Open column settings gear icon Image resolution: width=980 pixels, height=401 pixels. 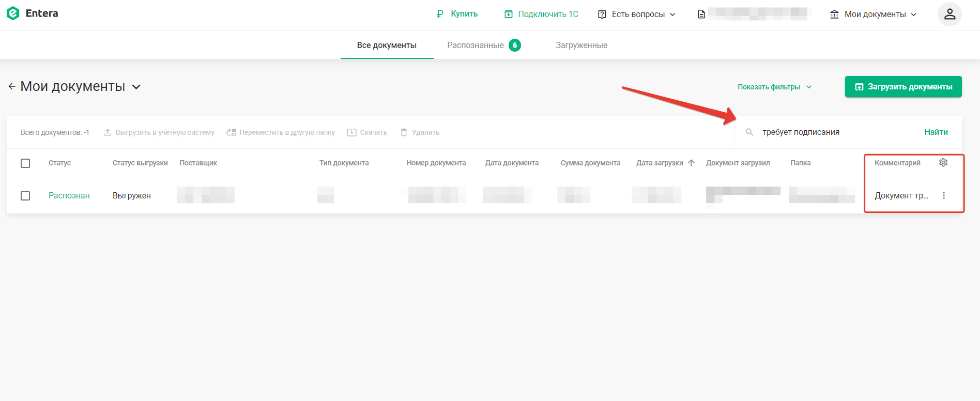(943, 162)
